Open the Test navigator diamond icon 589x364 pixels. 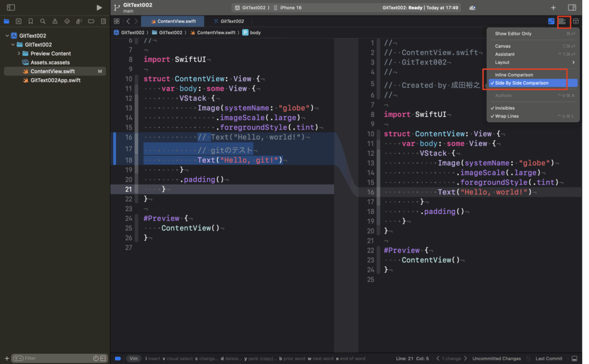point(67,21)
